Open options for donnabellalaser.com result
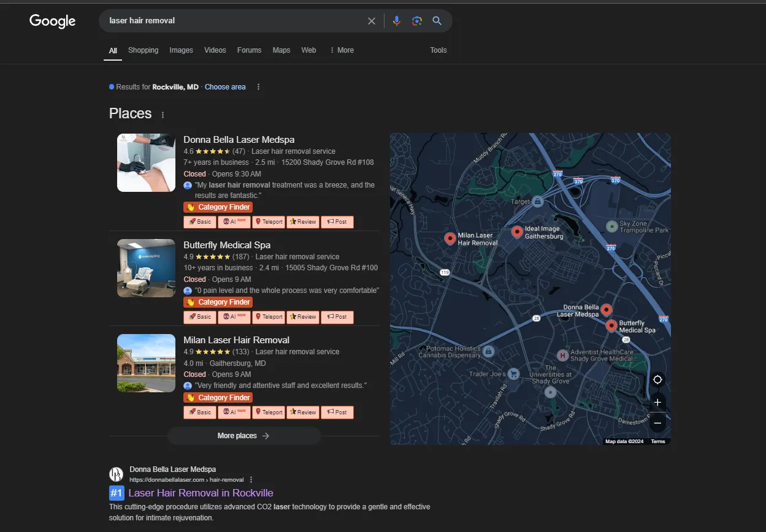This screenshot has height=532, width=766. (251, 480)
